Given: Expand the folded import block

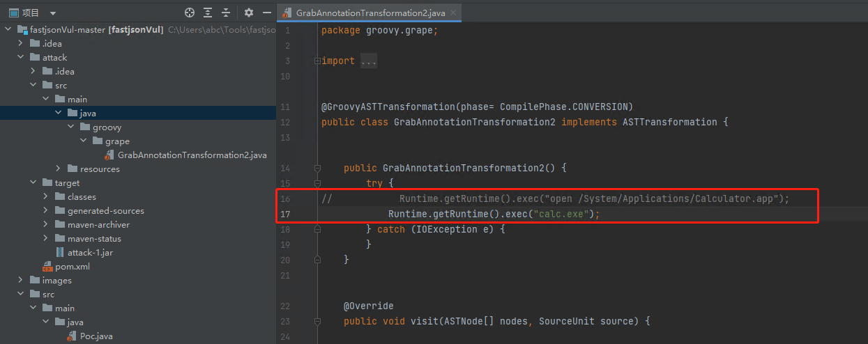Looking at the screenshot, I should click(x=317, y=61).
